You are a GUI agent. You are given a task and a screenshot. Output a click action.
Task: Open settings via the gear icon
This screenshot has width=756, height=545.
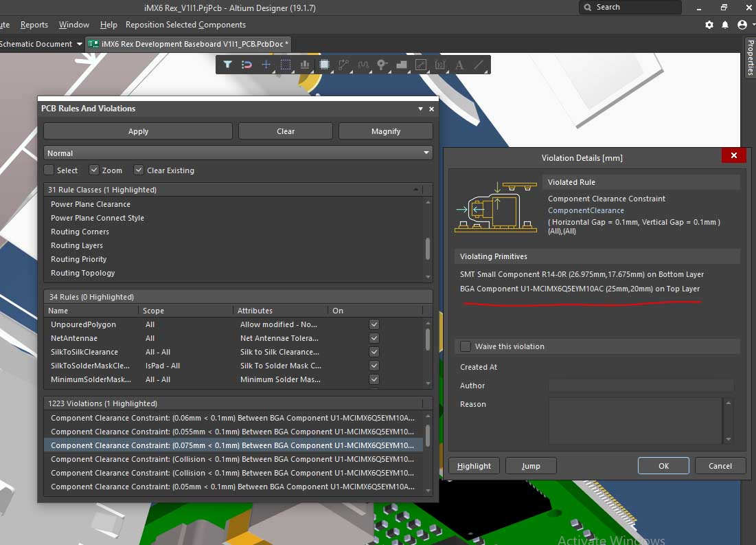point(709,25)
